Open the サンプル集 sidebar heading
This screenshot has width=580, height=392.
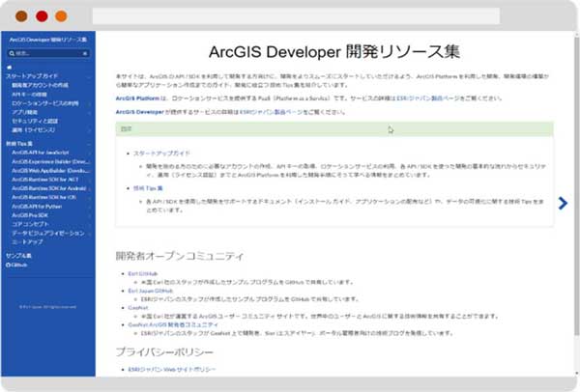18,253
